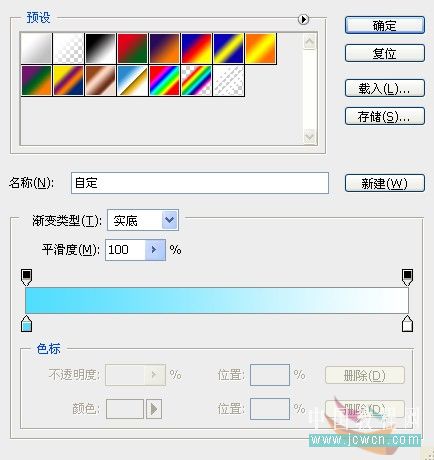Select the orange-yellow-orange gradient preset

click(x=261, y=48)
